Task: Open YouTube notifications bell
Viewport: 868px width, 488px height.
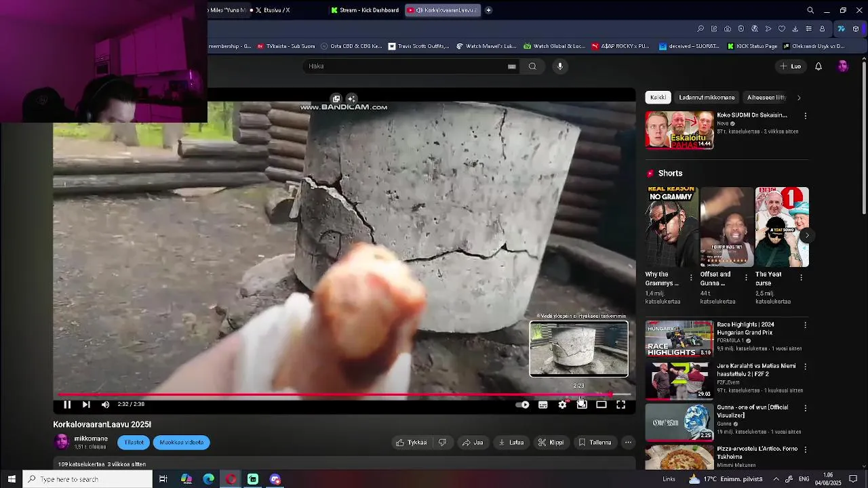Action: point(818,66)
